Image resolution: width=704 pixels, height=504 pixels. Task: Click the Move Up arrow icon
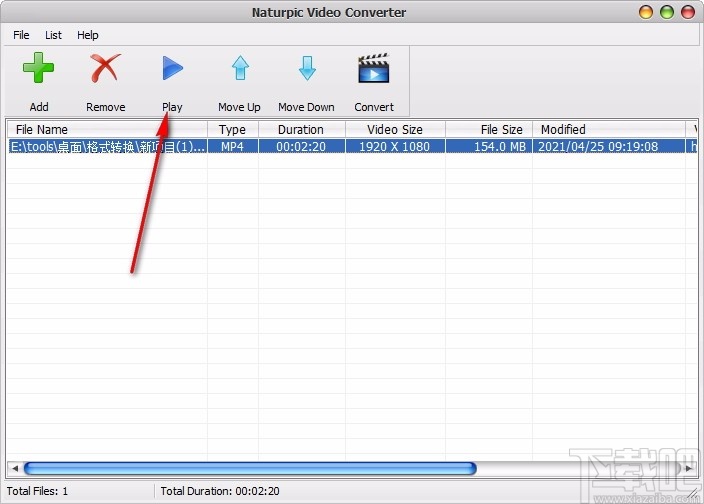240,68
